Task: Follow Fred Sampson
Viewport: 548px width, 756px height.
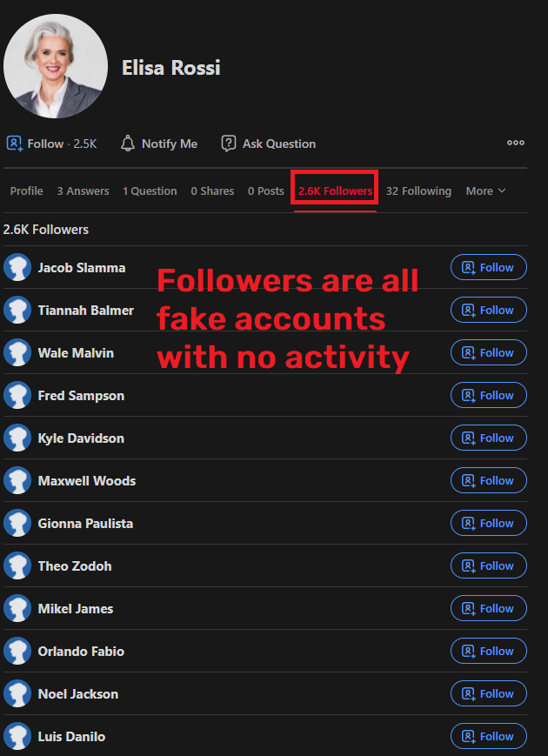Action: pyautogui.click(x=488, y=396)
